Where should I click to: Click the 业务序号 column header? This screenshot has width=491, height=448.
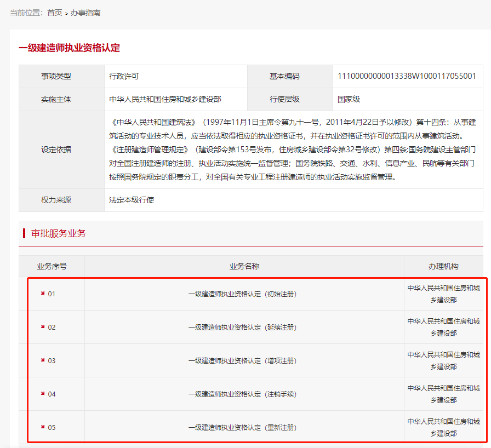52,266
